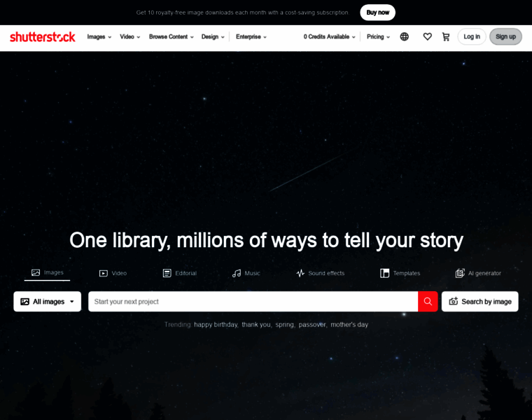
Task: Open favorites heart icon
Action: [x=428, y=36]
